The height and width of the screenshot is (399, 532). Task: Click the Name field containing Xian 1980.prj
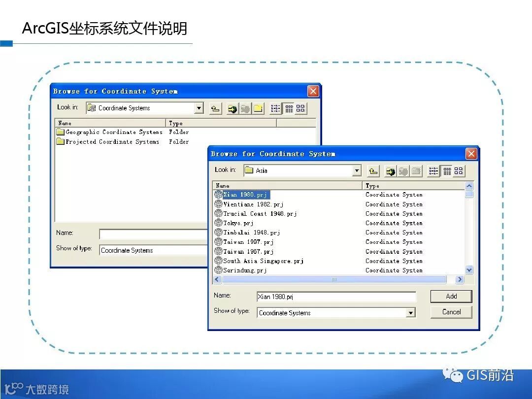[336, 297]
